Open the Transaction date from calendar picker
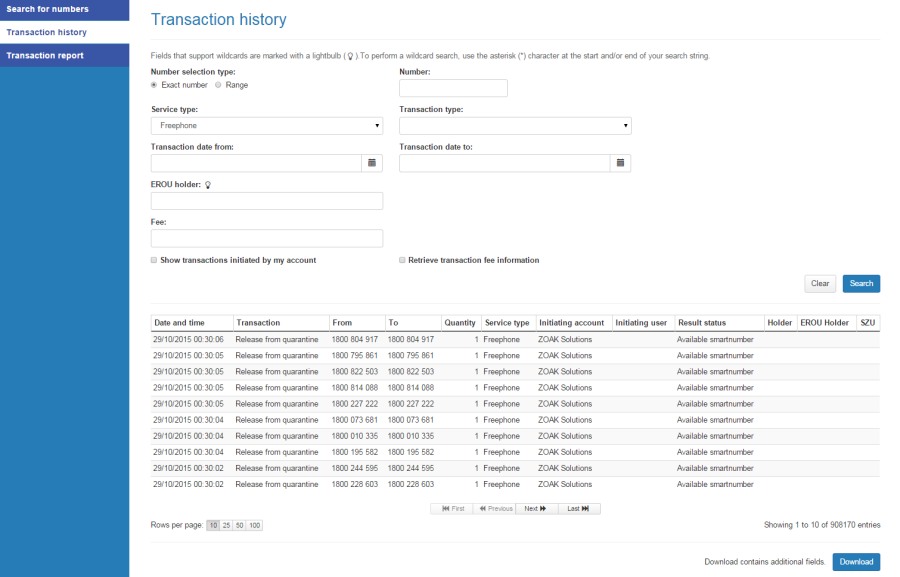The height and width of the screenshot is (577, 900). coord(372,163)
